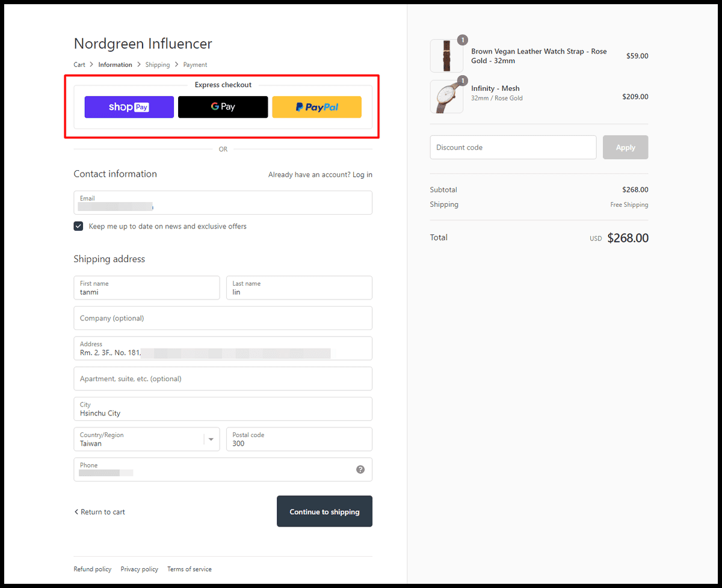This screenshot has width=722, height=588.
Task: Go to the Cart breadcrumb
Action: click(79, 64)
